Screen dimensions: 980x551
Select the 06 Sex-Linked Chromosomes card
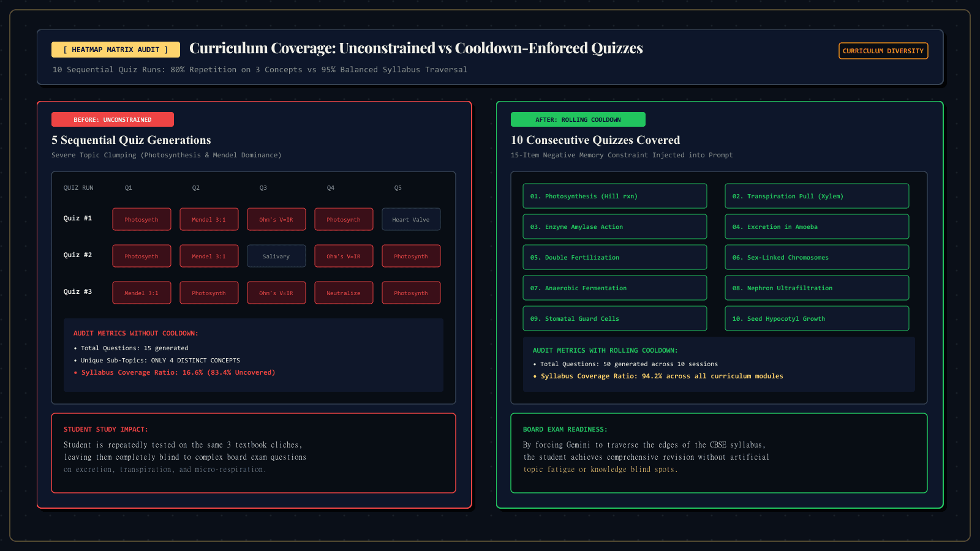tap(817, 257)
